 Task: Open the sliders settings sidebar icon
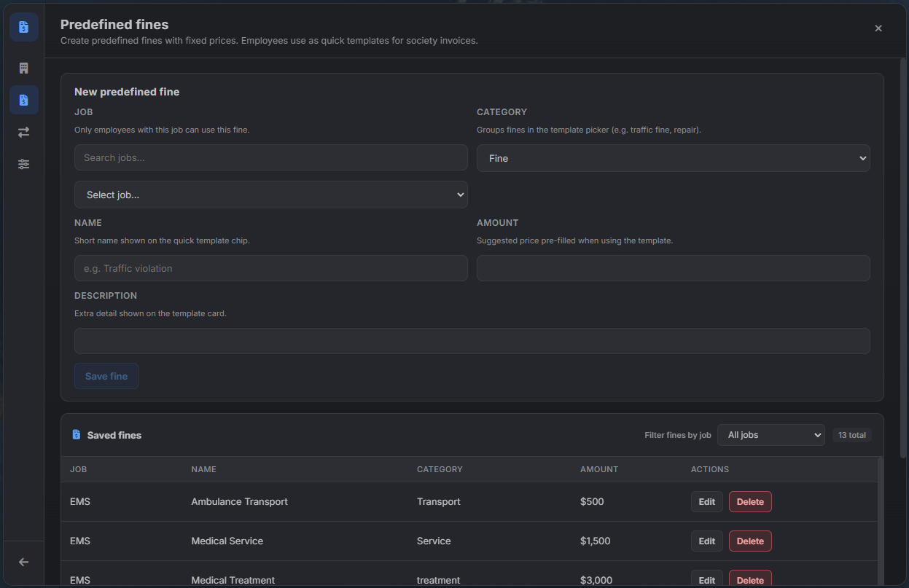click(24, 164)
